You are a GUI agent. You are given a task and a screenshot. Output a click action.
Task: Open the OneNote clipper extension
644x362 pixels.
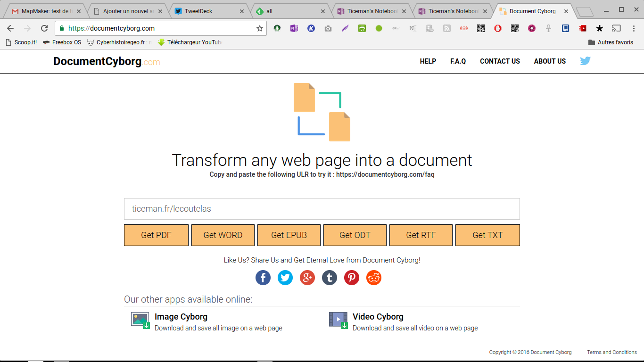(x=294, y=28)
